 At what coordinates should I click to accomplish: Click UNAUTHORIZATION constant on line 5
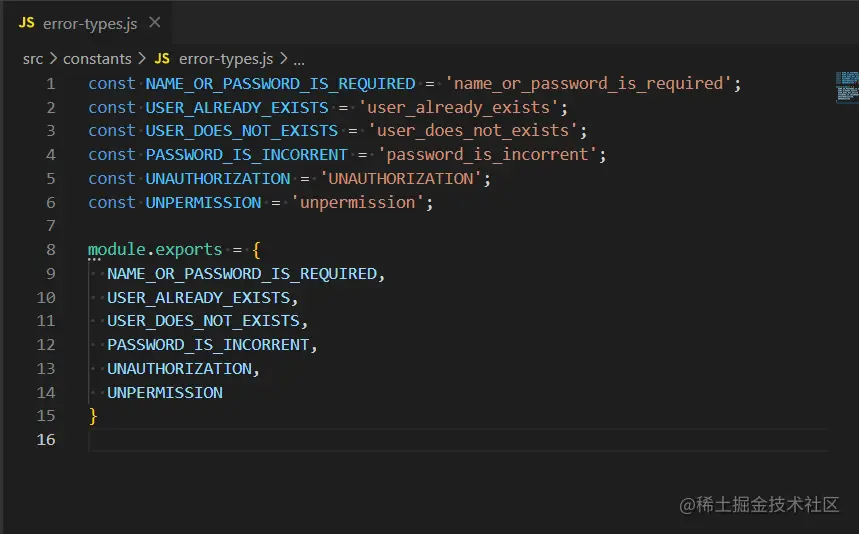217,179
